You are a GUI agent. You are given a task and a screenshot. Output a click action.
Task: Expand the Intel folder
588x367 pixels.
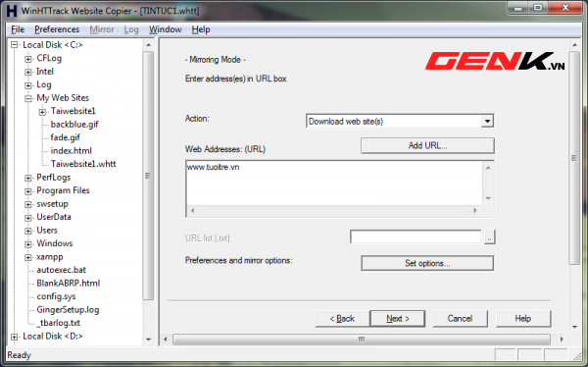click(28, 72)
